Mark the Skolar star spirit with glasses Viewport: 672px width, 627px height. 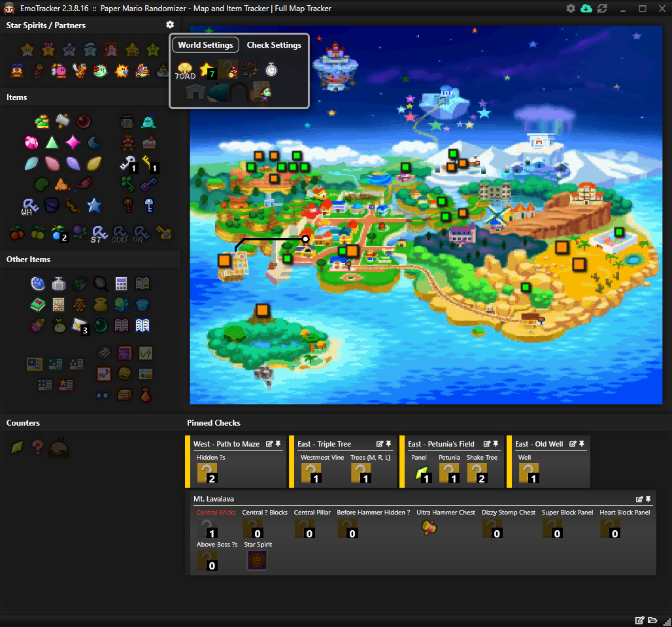(69, 50)
